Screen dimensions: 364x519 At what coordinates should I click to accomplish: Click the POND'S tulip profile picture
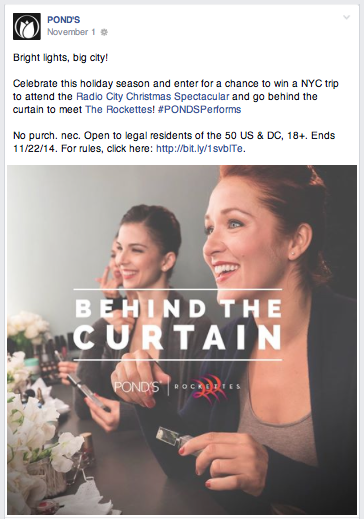(27, 26)
